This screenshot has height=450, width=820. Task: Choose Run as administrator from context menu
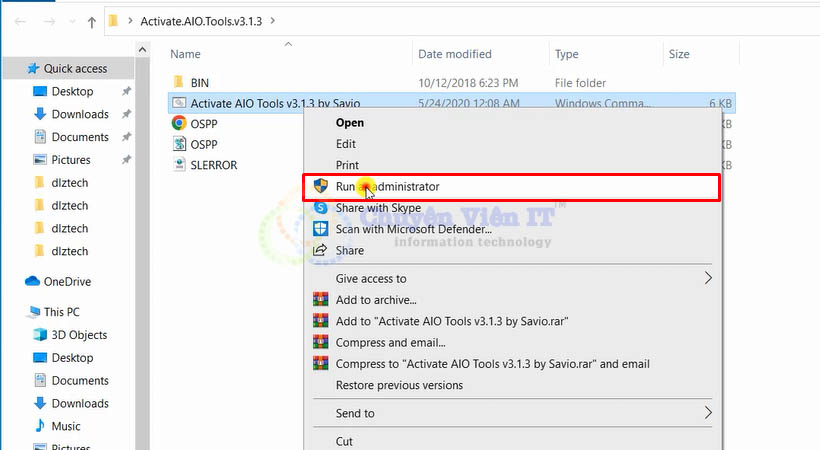[x=387, y=187]
